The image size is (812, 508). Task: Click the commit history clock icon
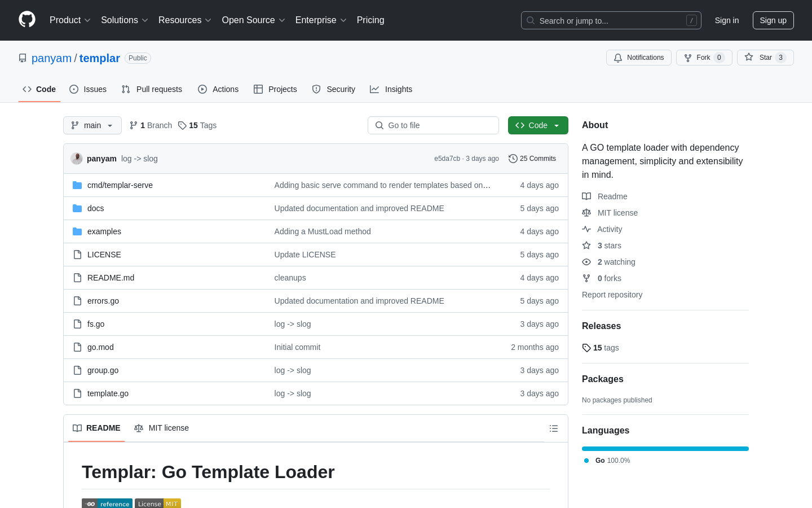pos(513,159)
